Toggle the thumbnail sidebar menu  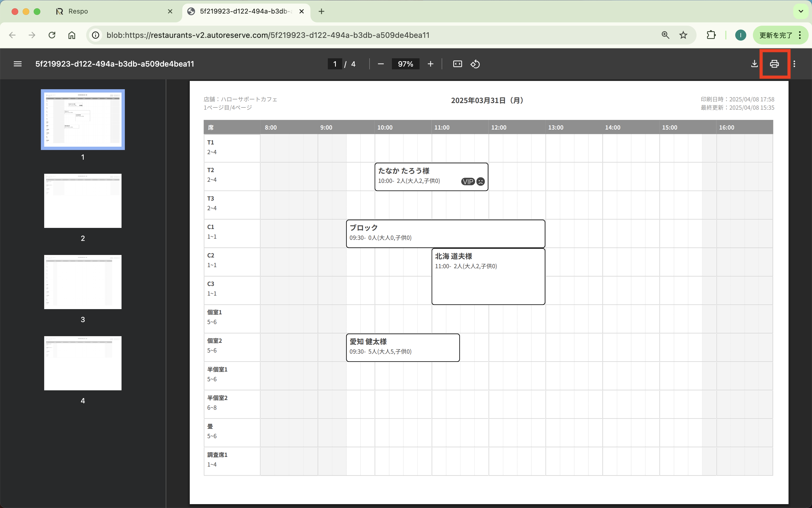point(17,64)
